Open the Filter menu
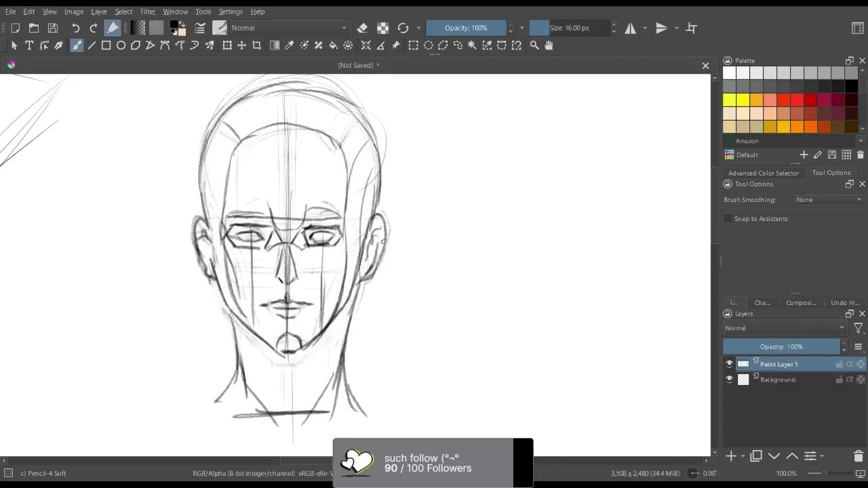This screenshot has height=488, width=868. [x=148, y=12]
